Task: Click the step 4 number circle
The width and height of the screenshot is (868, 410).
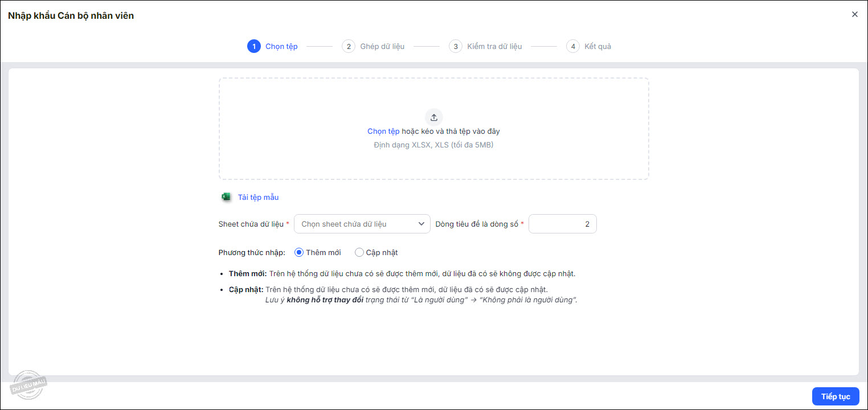Action: [x=572, y=46]
